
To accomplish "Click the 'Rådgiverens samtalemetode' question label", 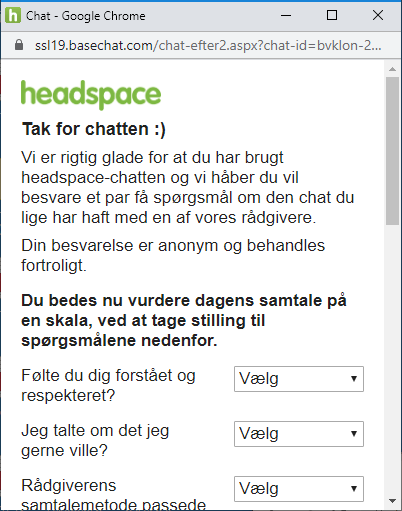I will tap(113, 495).
